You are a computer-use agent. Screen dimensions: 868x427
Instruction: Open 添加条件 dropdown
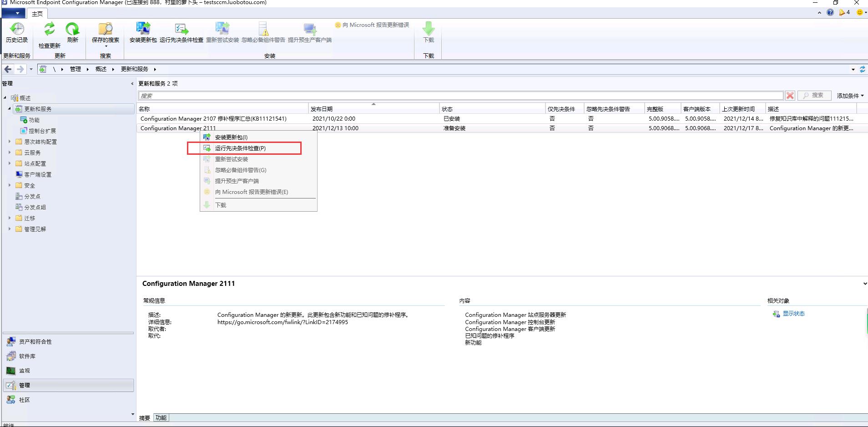850,96
